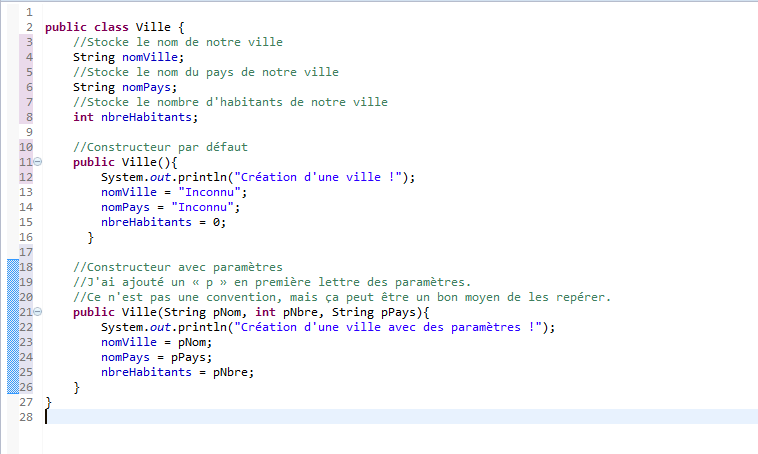Click the "Inconnu" string on line 13
This screenshot has height=454, width=758.
(208, 192)
